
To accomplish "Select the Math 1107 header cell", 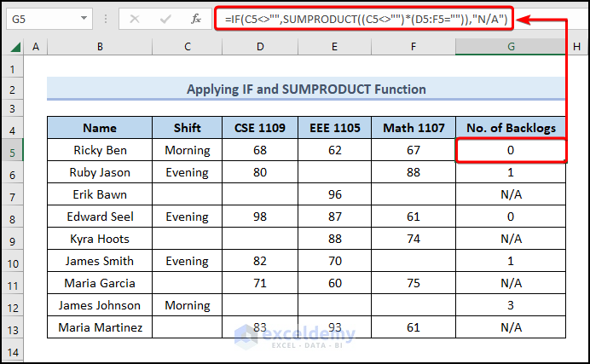I will (x=413, y=128).
